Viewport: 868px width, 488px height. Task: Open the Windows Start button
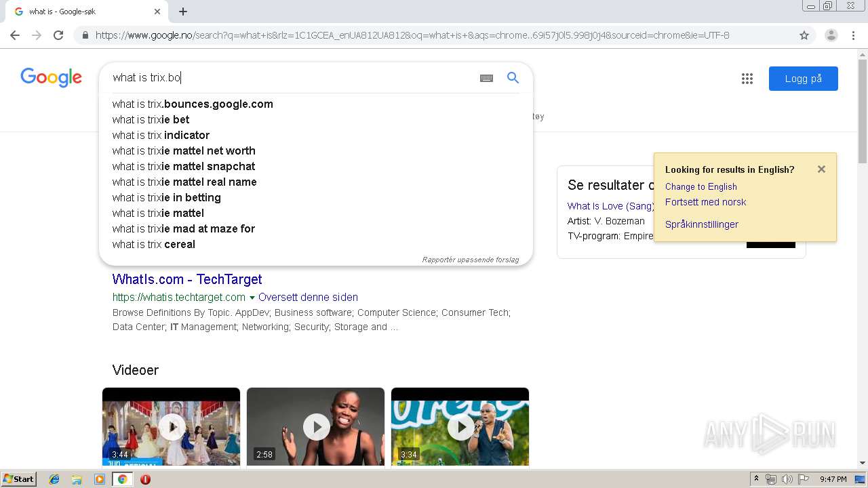(19, 479)
